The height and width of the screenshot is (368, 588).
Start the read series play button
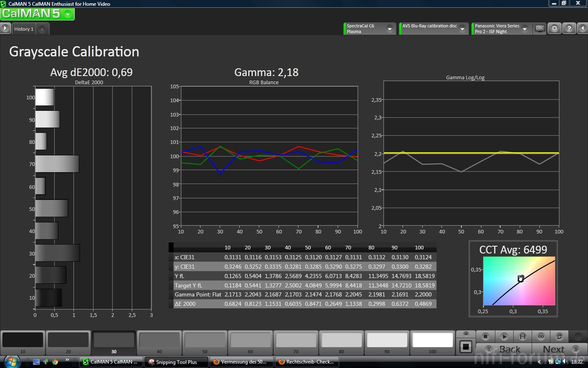504,336
